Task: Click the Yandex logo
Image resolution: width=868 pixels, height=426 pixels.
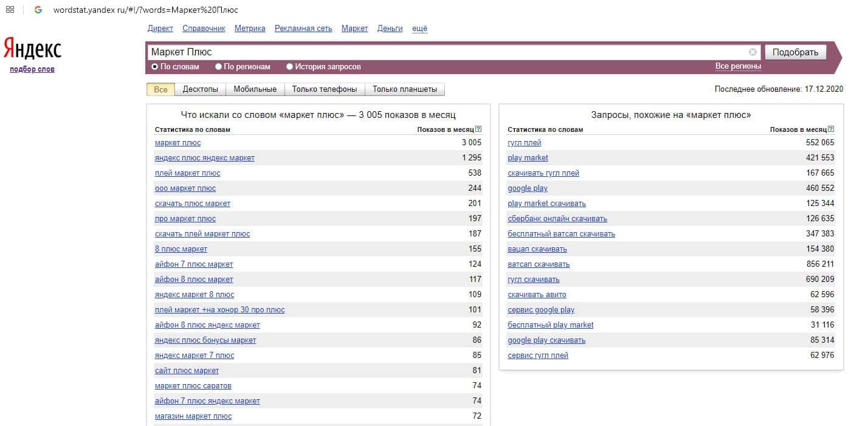Action: 32,49
